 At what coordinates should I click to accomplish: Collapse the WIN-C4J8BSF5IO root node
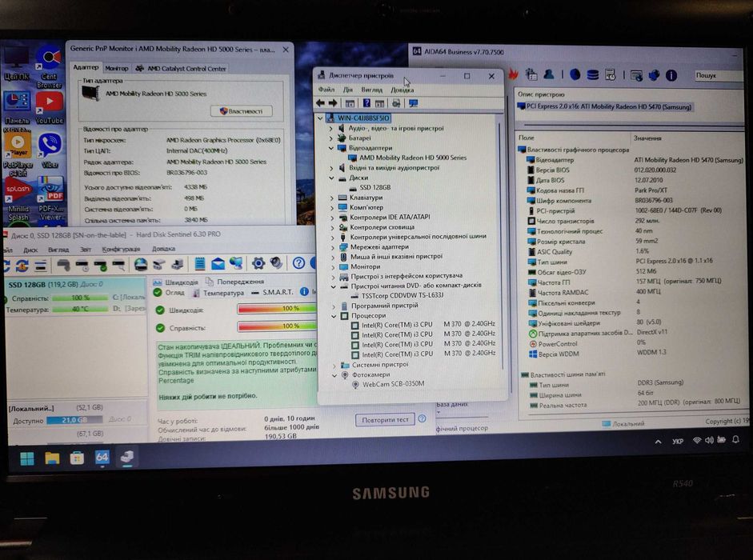pos(320,118)
